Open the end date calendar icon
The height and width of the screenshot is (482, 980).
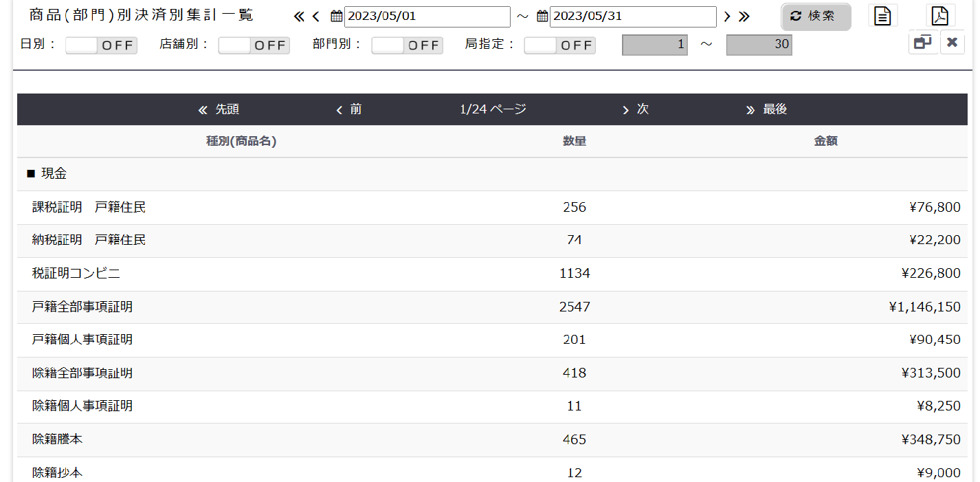click(542, 17)
